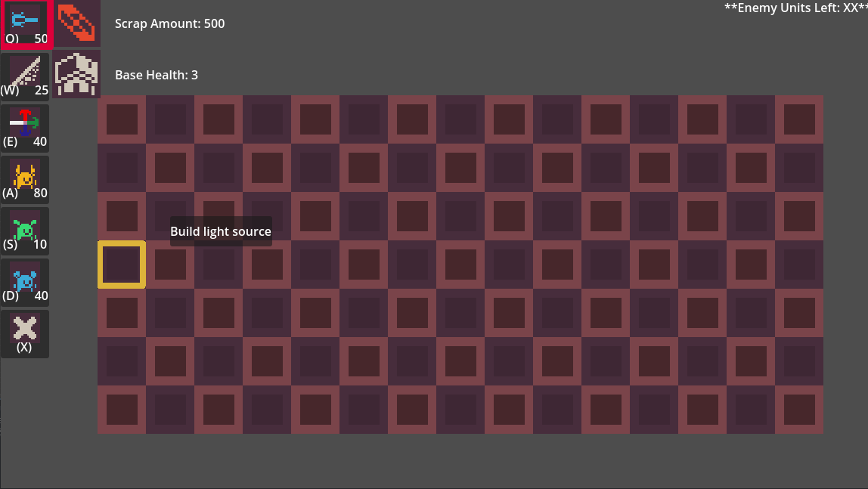The image size is (868, 489).
Task: Click the tile directly below the yellow-highlighted tile
Action: [x=122, y=313]
